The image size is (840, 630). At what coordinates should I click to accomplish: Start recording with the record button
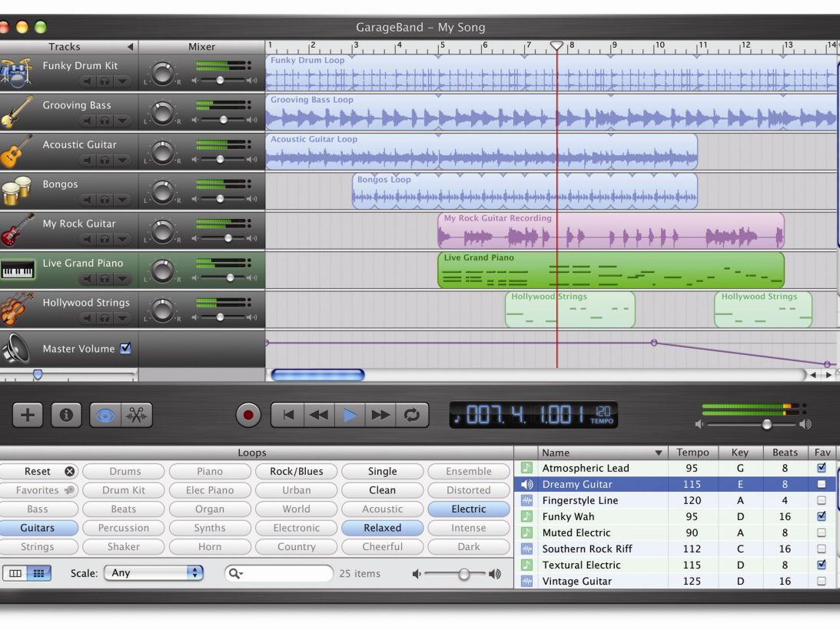click(248, 415)
